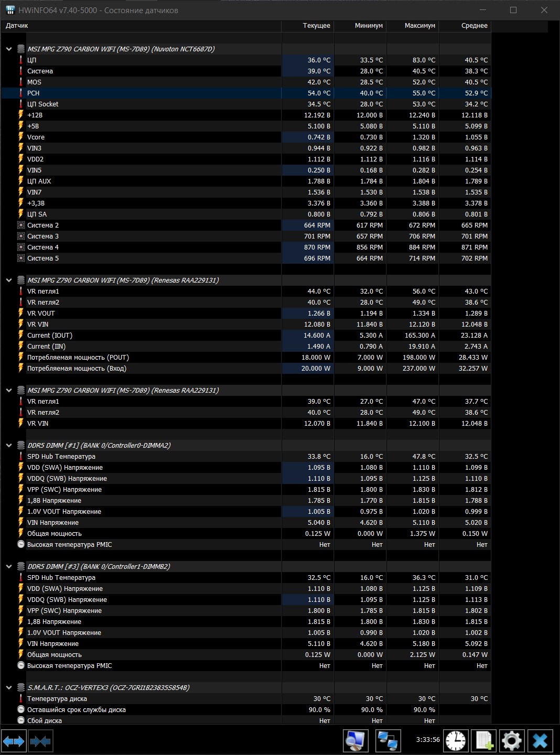Select the Система 3 fan row
This screenshot has height=755, width=560.
point(246,236)
